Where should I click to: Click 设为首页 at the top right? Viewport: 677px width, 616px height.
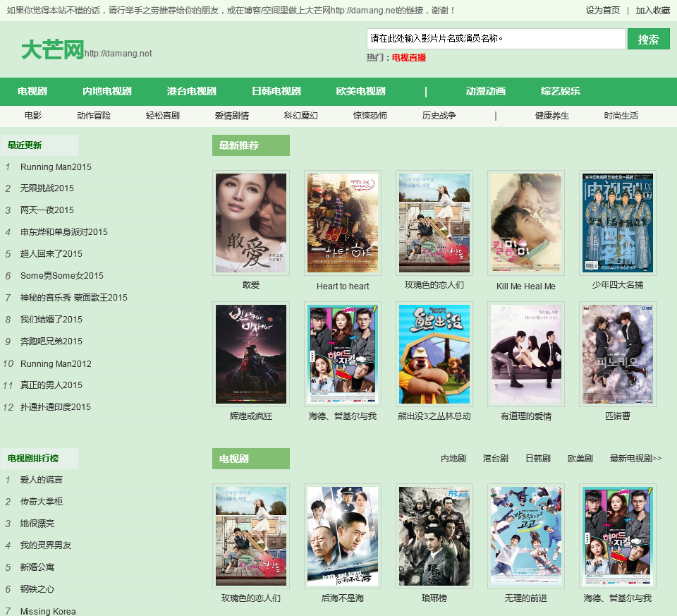(x=603, y=11)
